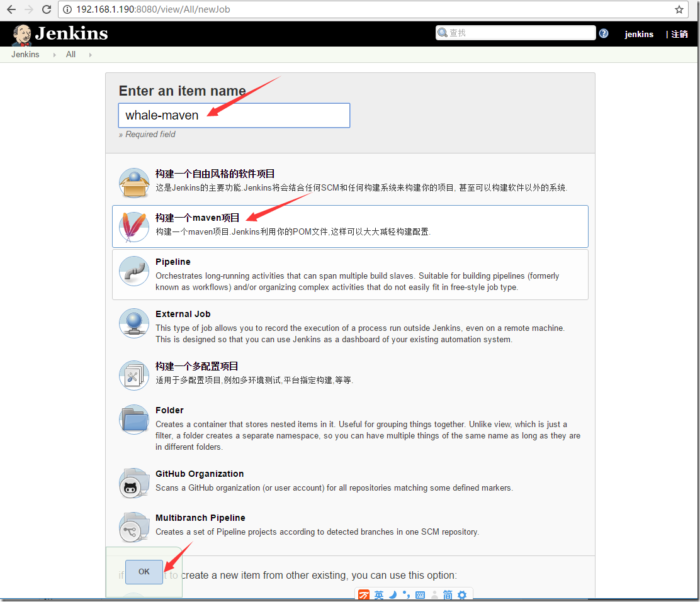Viewport: 700px width, 602px height.
Task: Select the Maven feather icon
Action: [x=134, y=226]
